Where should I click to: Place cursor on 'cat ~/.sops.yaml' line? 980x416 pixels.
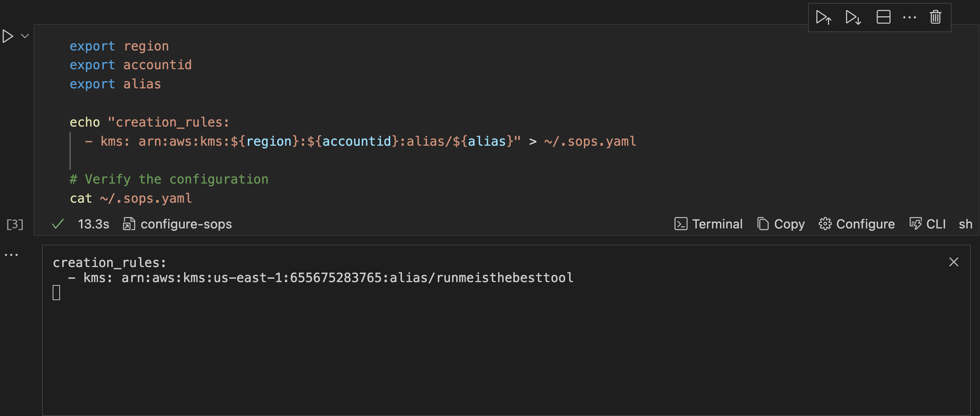point(131,199)
